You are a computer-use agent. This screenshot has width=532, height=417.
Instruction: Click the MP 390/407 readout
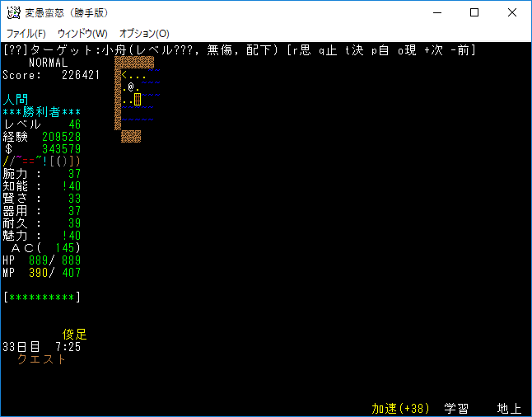pos(42,273)
